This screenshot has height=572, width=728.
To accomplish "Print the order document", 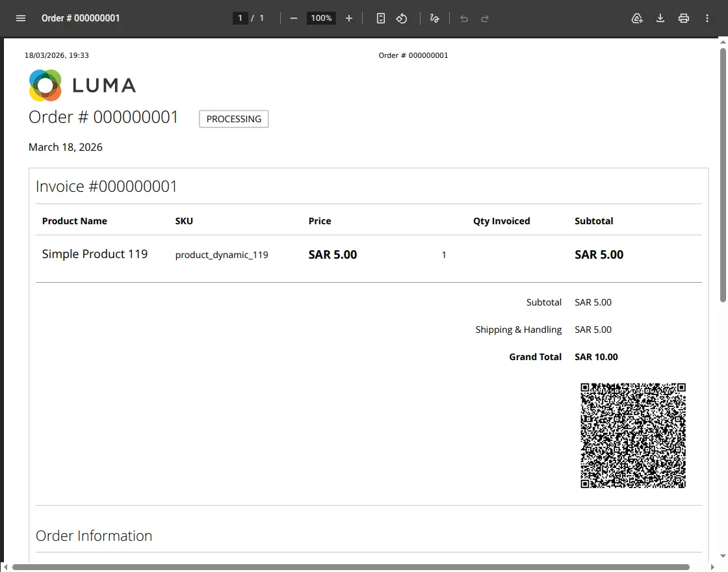I will [684, 18].
